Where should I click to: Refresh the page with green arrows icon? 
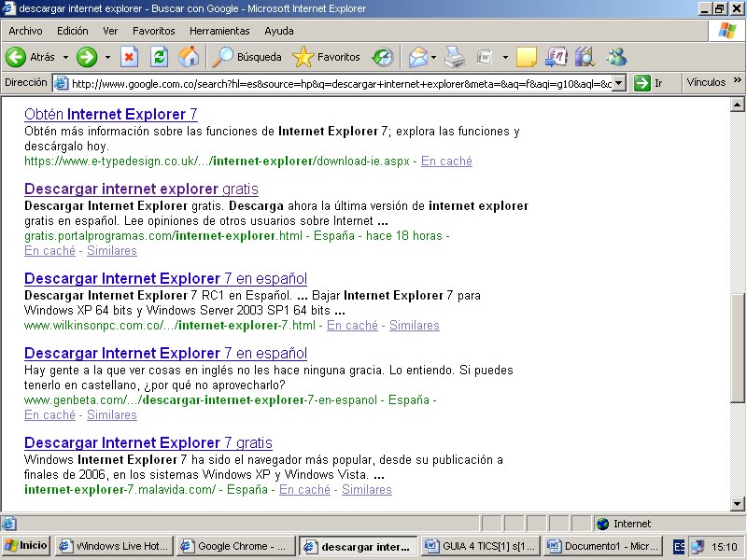pyautogui.click(x=159, y=57)
